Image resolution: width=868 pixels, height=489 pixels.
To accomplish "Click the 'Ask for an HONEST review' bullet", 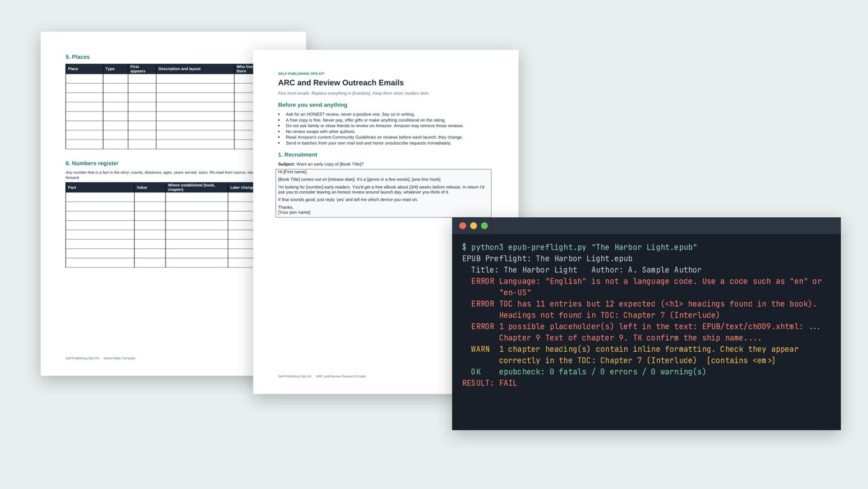I will [350, 114].
